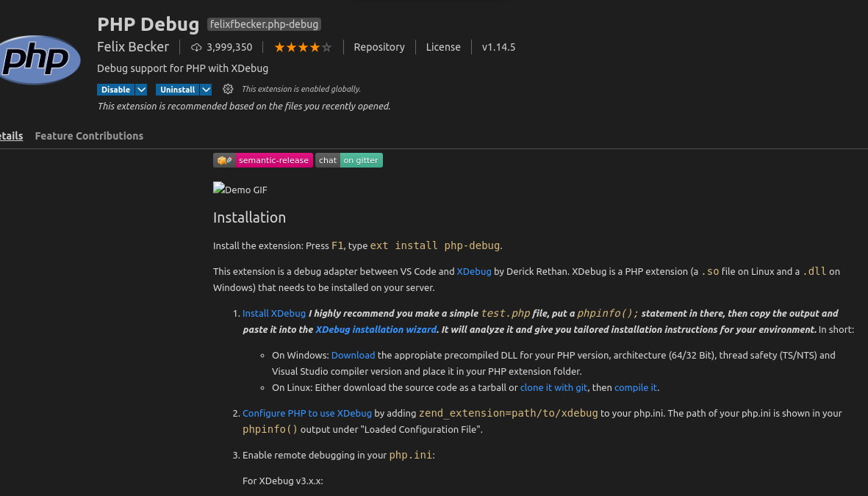868x496 pixels.
Task: Expand the Disable dropdown arrow
Action: tap(141, 90)
